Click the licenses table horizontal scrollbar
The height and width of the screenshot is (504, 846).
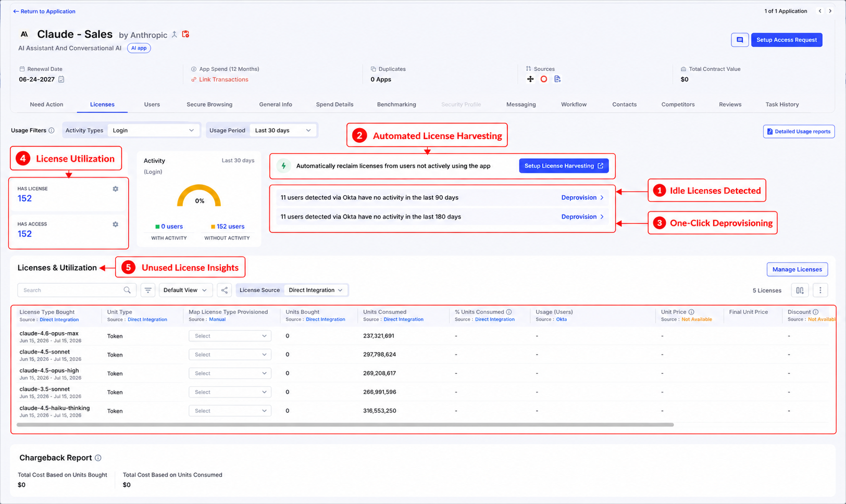(x=345, y=425)
